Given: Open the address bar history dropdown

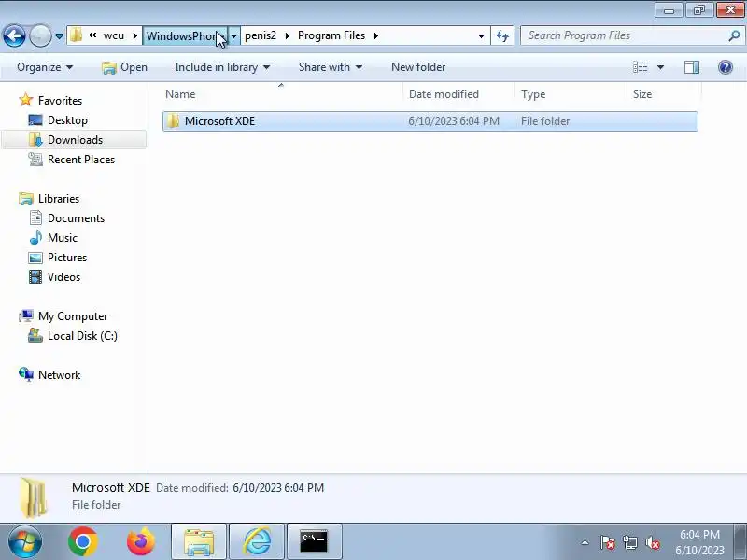Looking at the screenshot, I should coord(481,35).
